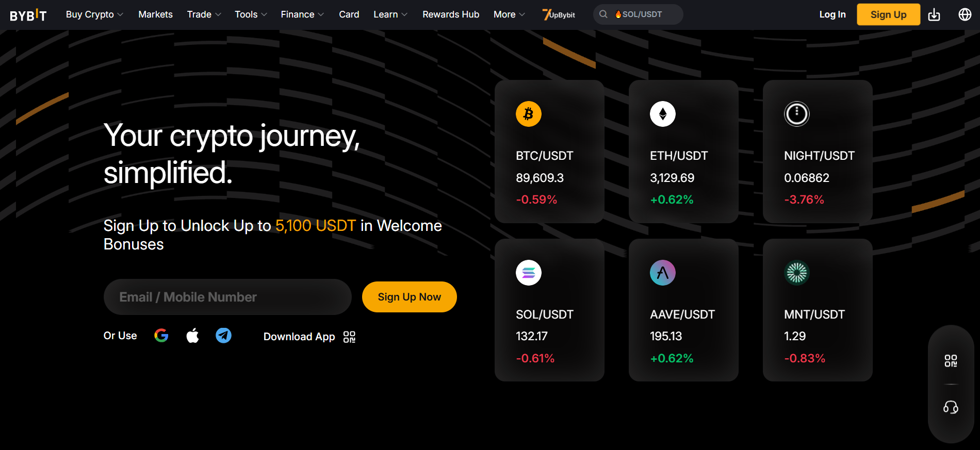Viewport: 980px width, 450px height.
Task: Expand the Finance dropdown
Action: pos(302,14)
